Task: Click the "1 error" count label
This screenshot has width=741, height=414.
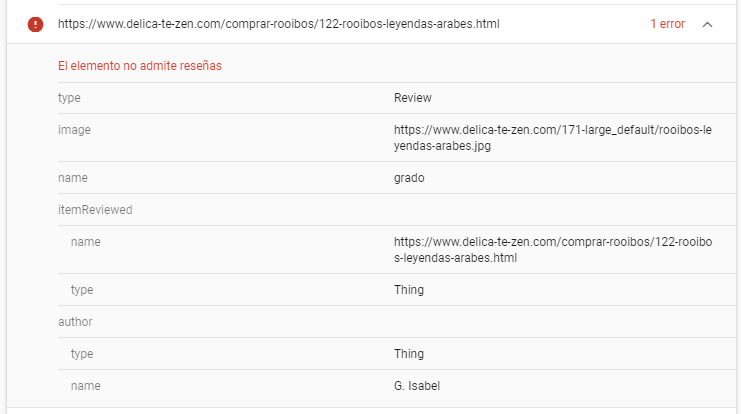Action: click(x=667, y=23)
